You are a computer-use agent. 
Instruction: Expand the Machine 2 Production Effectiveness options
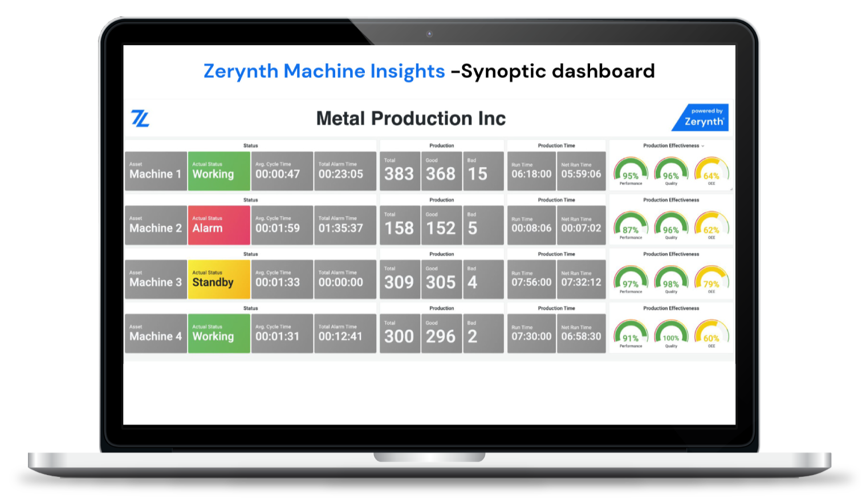pyautogui.click(x=672, y=200)
